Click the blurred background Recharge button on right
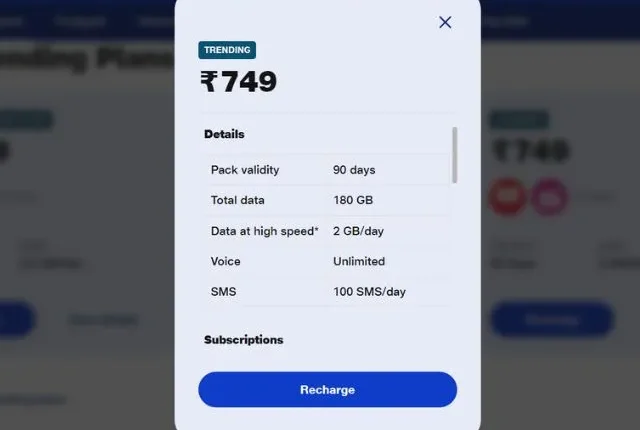Image resolution: width=640 pixels, height=430 pixels. point(552,319)
